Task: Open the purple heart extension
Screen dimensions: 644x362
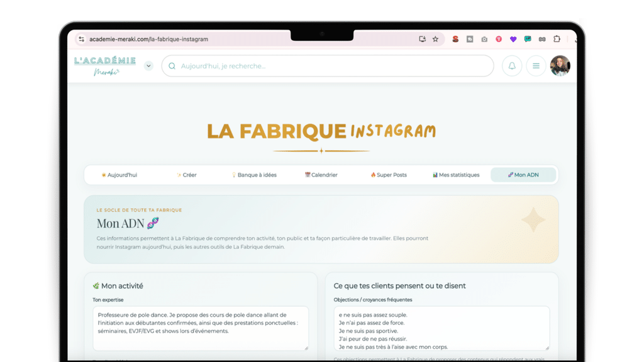Action: click(513, 39)
